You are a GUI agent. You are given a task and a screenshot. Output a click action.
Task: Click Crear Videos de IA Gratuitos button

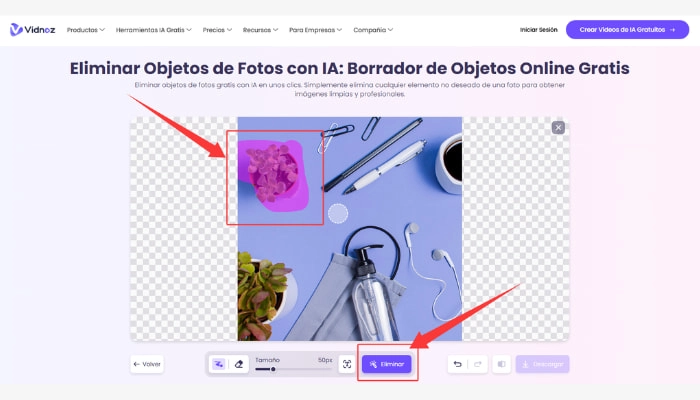pos(627,29)
